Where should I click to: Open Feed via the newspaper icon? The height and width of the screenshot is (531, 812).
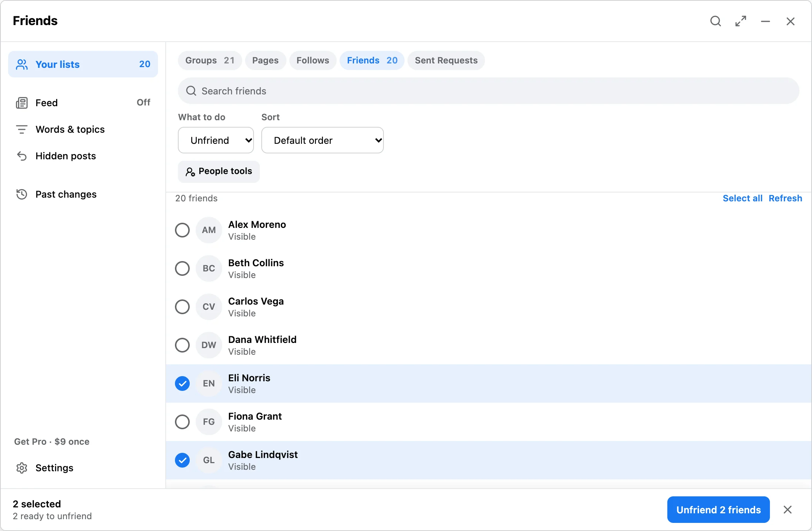coord(22,103)
